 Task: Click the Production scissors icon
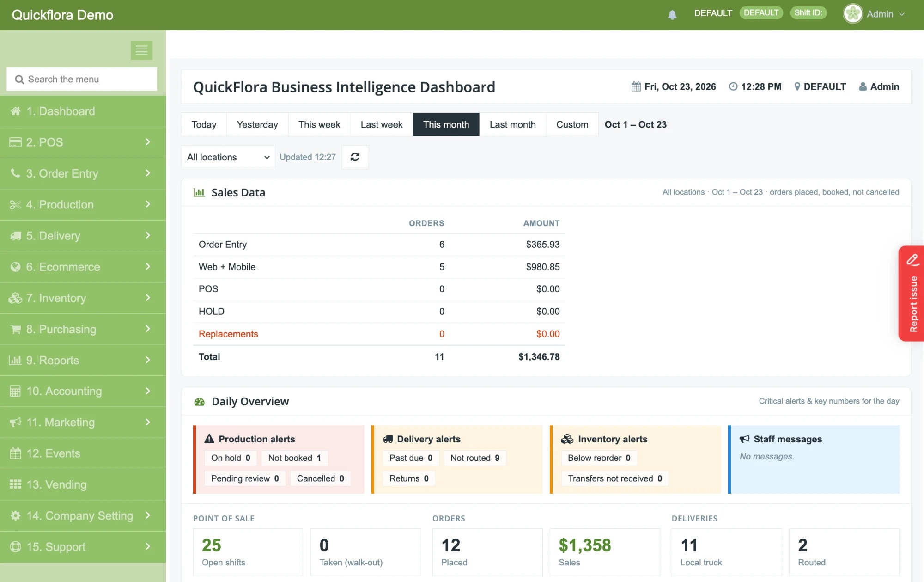pos(16,204)
